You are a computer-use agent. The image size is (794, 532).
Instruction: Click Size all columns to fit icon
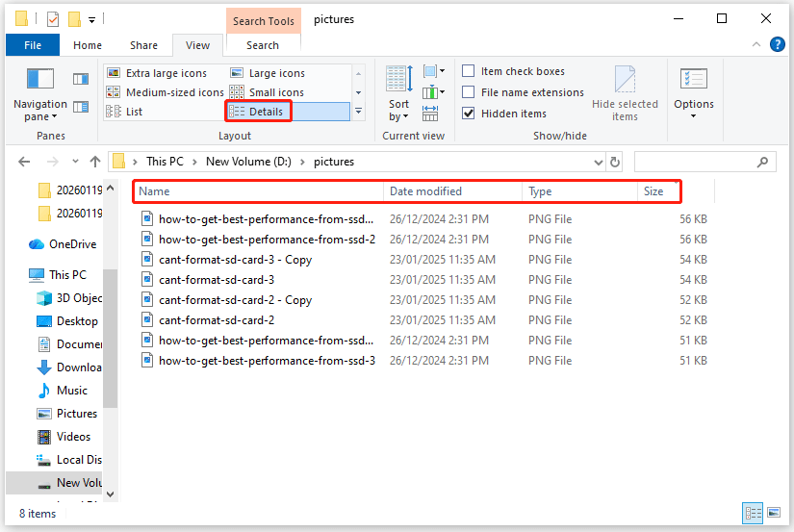430,114
